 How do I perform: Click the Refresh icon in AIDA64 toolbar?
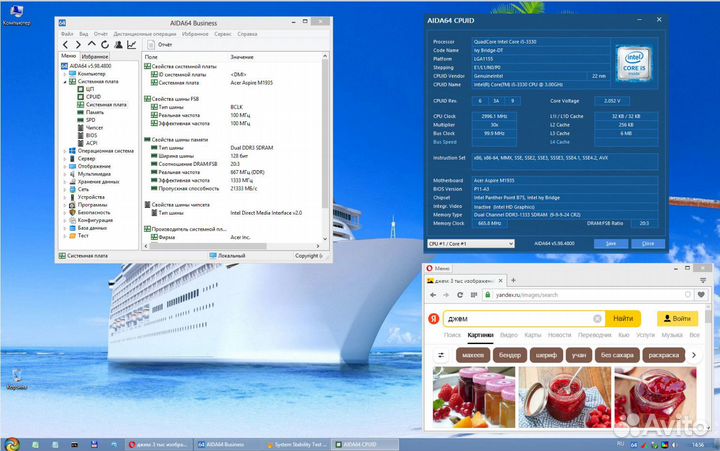click(105, 44)
